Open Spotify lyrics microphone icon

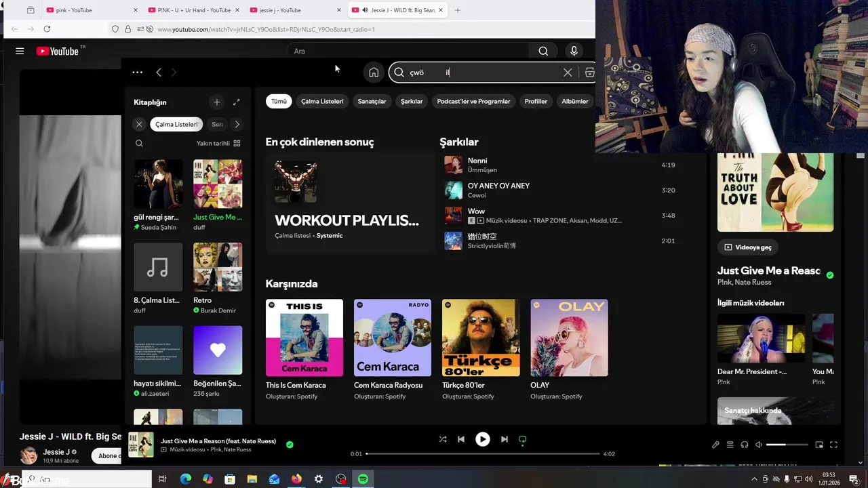715,445
